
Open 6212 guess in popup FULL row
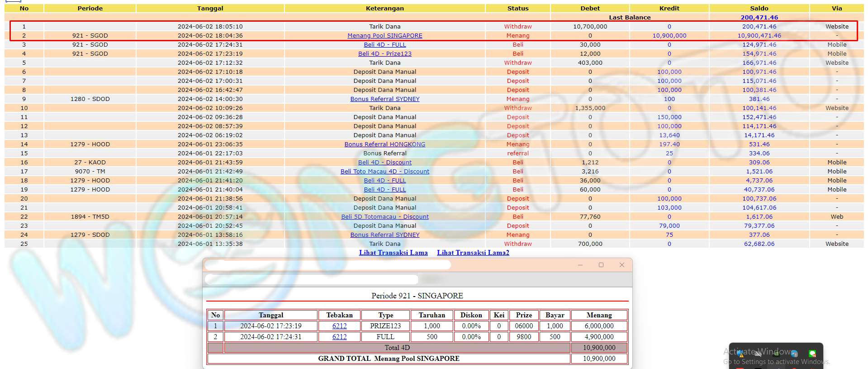pos(339,337)
